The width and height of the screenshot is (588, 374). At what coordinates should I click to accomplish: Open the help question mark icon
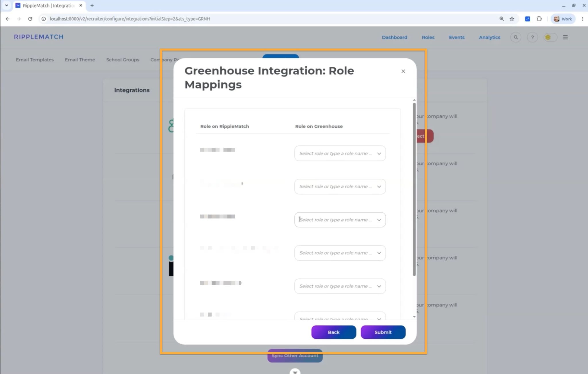coord(532,37)
